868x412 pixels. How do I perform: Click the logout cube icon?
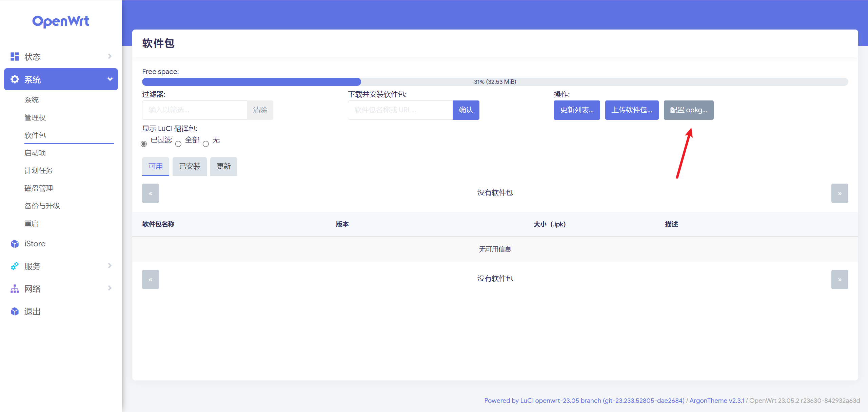click(x=15, y=311)
